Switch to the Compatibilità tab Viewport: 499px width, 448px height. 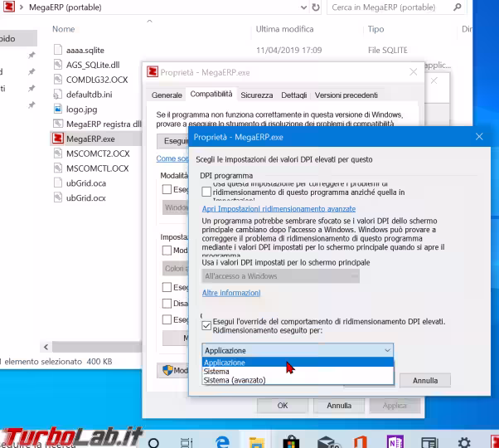click(211, 95)
